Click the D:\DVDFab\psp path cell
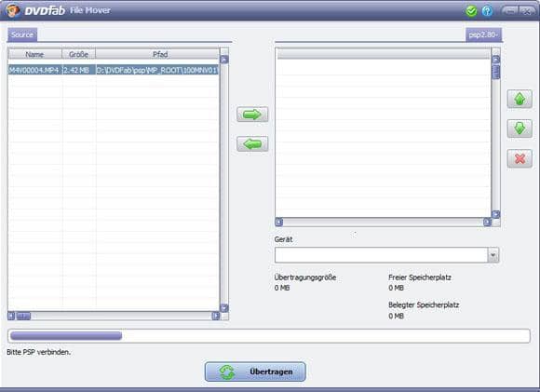 [157, 70]
